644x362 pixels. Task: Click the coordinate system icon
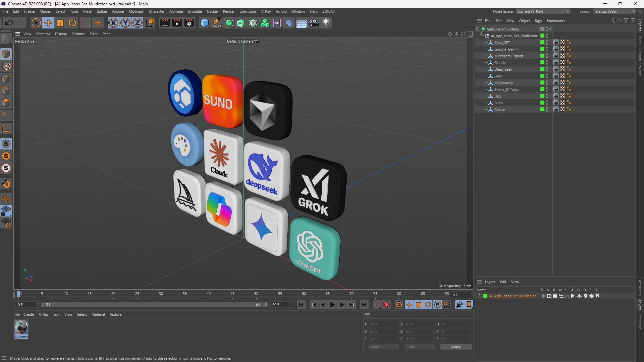tap(150, 23)
